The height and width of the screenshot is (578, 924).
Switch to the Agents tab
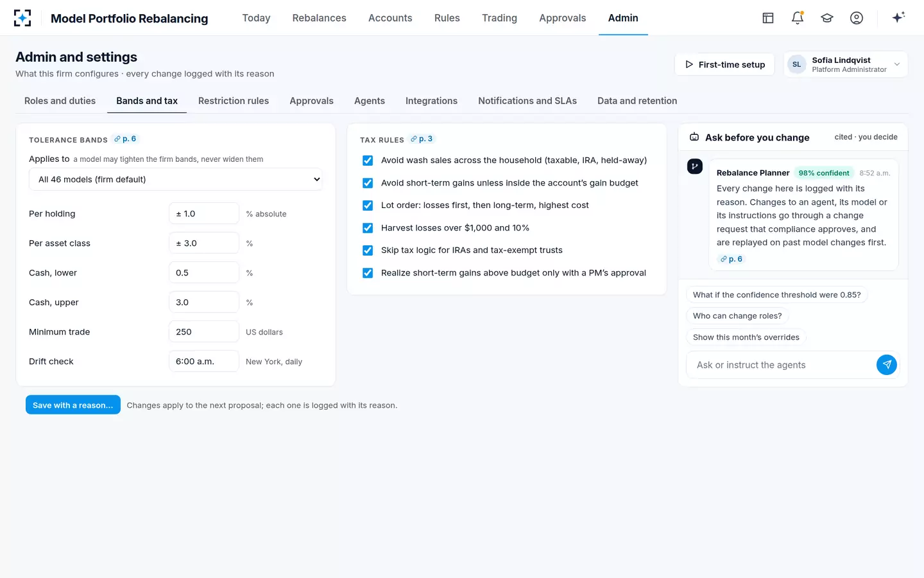370,101
